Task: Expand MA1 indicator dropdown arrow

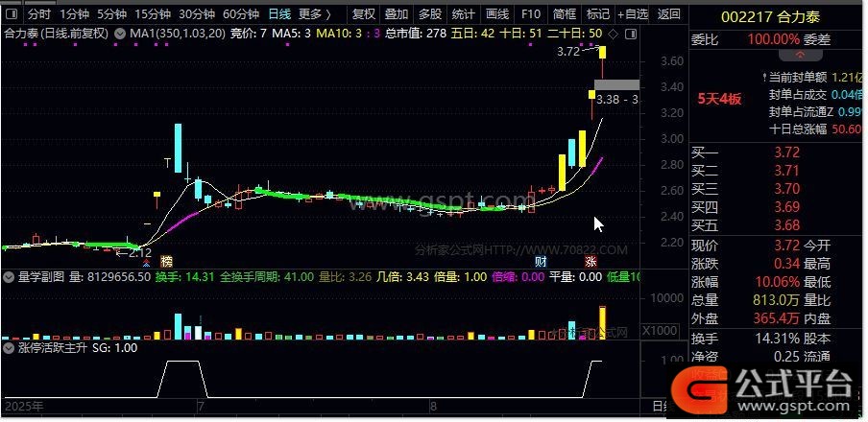Action: coord(120,34)
